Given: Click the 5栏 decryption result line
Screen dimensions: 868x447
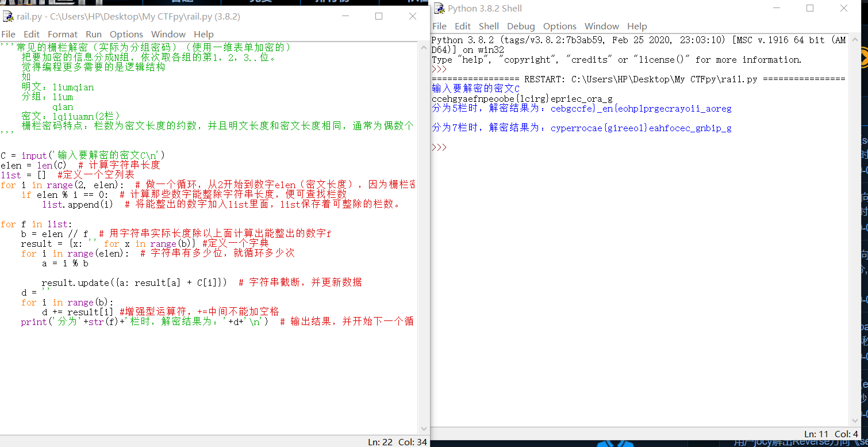Looking at the screenshot, I should pyautogui.click(x=582, y=108).
